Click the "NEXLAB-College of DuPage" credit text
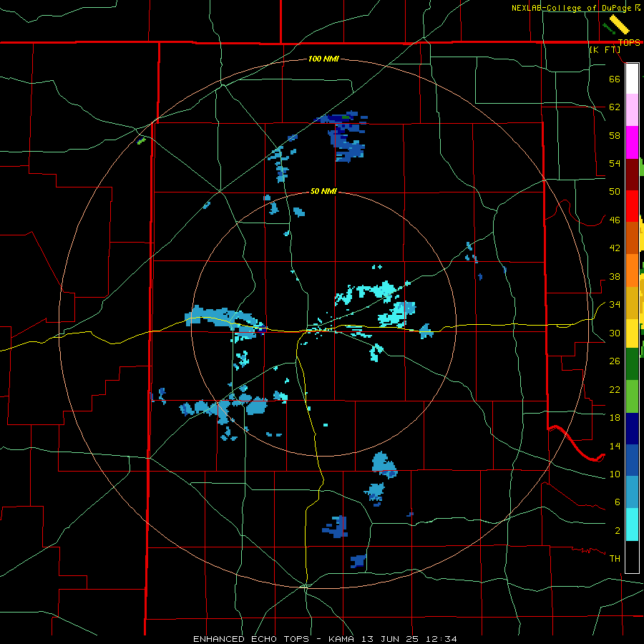 click(571, 8)
